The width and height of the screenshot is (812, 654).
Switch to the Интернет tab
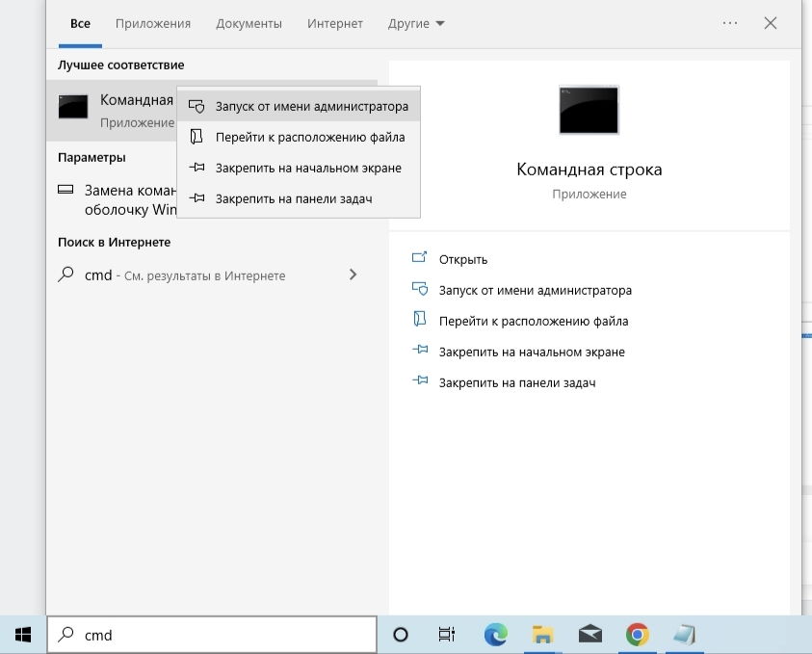click(x=335, y=23)
